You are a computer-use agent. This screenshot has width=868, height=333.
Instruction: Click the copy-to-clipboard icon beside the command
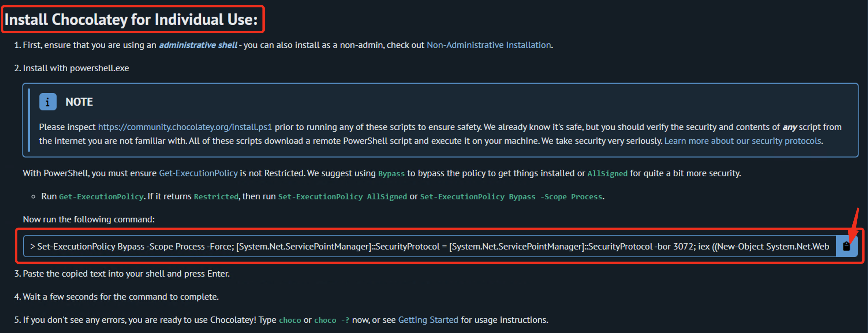(x=846, y=246)
